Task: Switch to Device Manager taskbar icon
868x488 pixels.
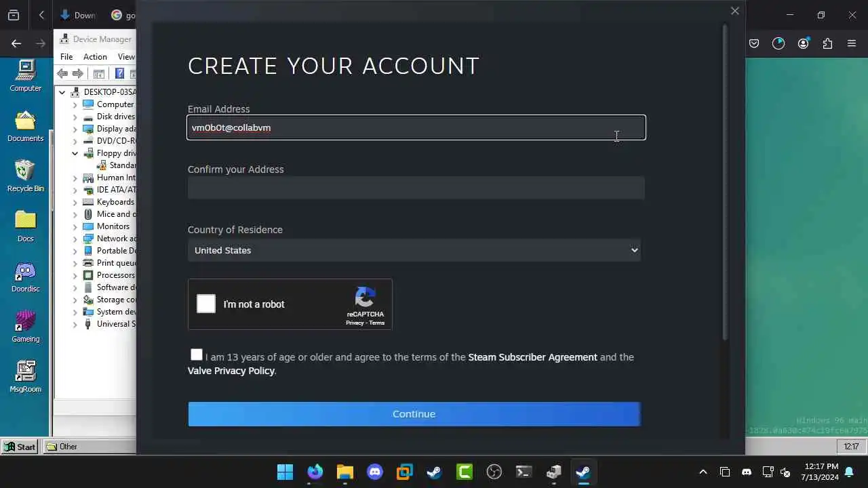Action: [x=553, y=472]
